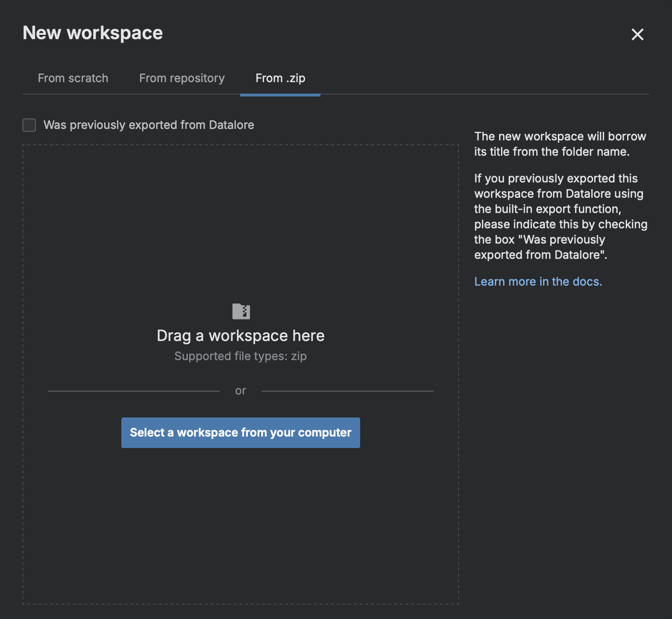This screenshot has width=672, height=619.
Task: Click the 'Was previously exported from Datalore' label
Action: 149,125
